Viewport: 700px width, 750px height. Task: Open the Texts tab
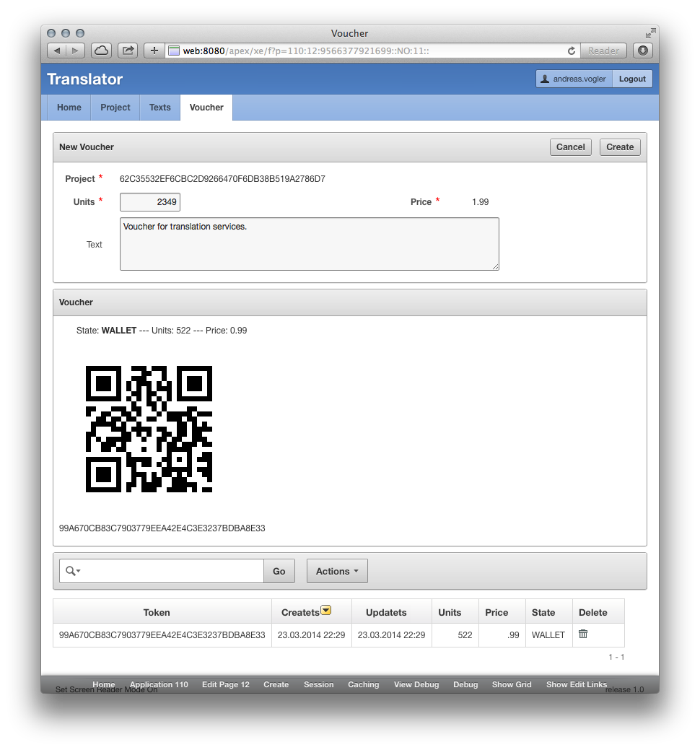tap(159, 108)
